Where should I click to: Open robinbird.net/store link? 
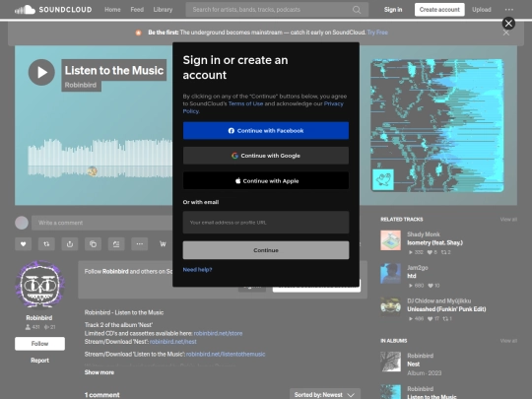pos(218,333)
